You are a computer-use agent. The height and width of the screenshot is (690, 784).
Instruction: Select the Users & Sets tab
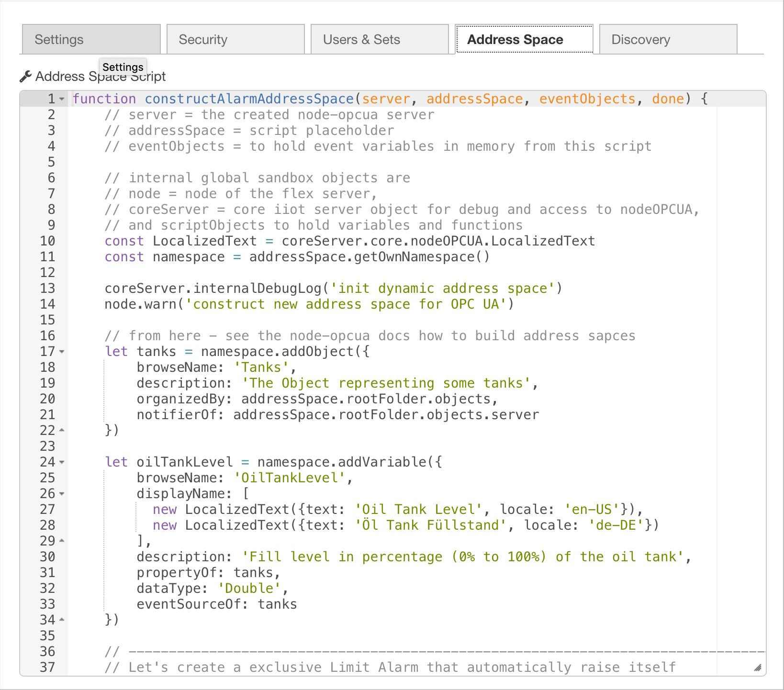pos(362,39)
